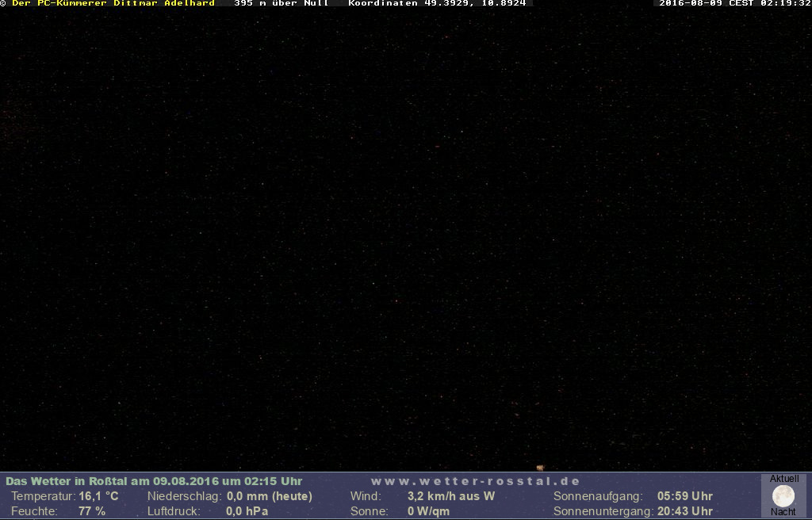Viewport: 812px width, 520px height.
Task: Click the '395 m über Null' altitude text
Action: pos(281,3)
